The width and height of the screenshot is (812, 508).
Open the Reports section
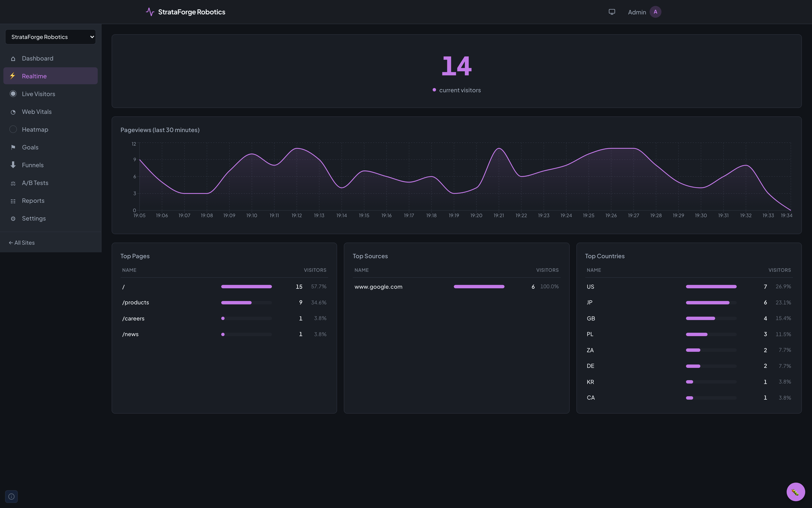tap(50, 201)
